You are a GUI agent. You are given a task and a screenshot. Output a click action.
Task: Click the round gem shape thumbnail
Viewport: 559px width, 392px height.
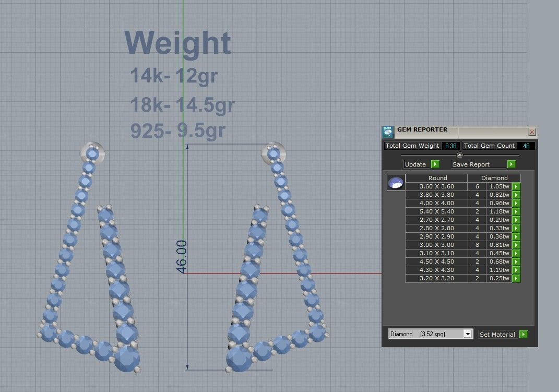tap(396, 183)
